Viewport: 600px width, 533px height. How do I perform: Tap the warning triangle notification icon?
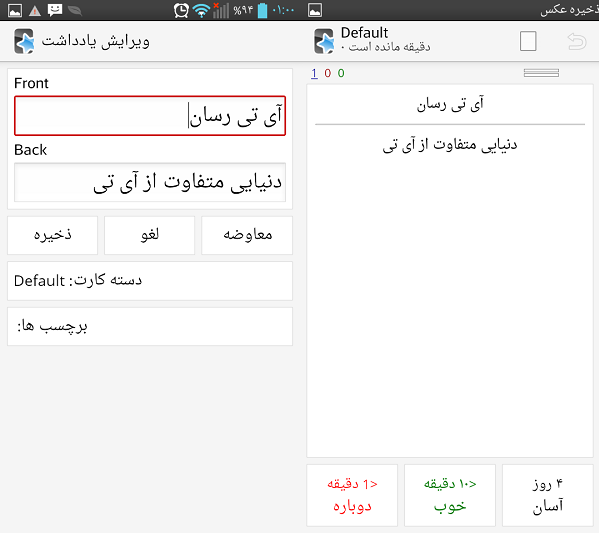[35, 11]
